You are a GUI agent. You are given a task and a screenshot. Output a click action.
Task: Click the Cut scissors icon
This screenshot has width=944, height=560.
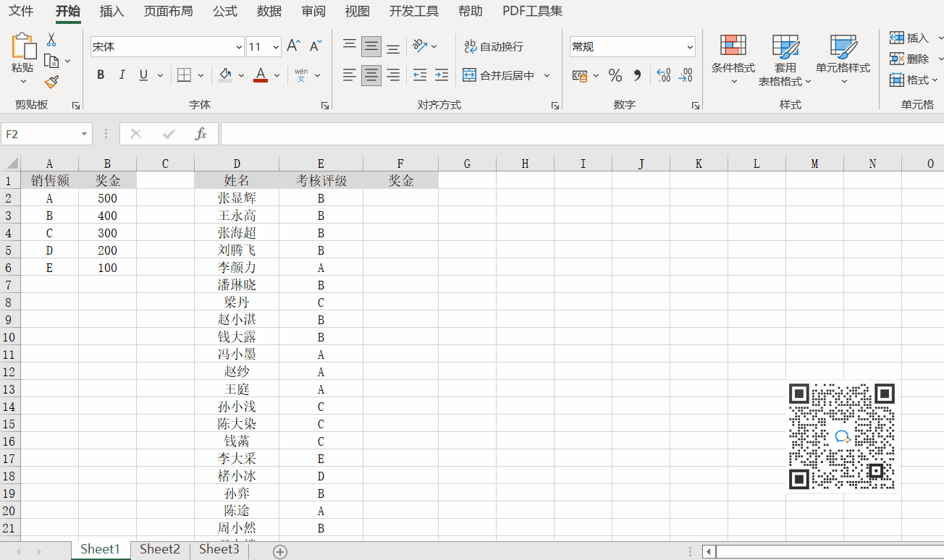(x=51, y=39)
